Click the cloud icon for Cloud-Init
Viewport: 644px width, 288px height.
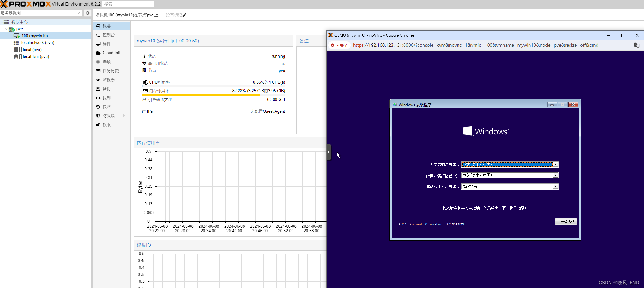coord(98,53)
